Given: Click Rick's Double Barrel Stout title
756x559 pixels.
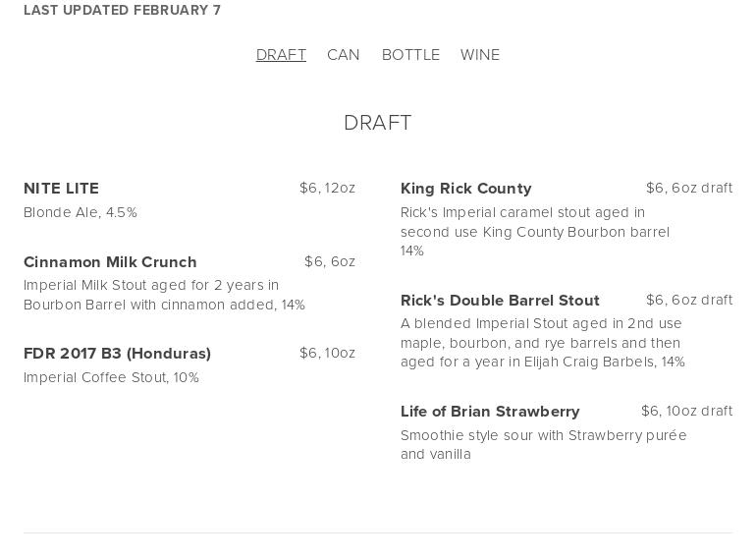Looking at the screenshot, I should tap(500, 301).
